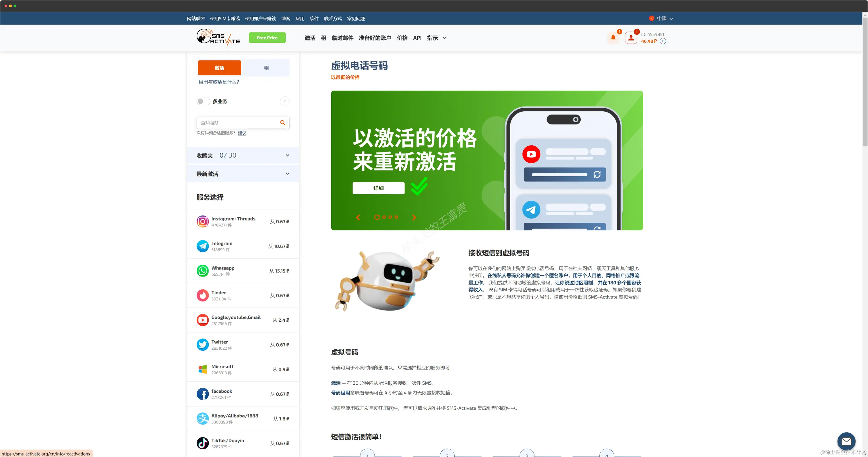The image size is (868, 457).
Task: Click the account balance 46.48 ₽
Action: (649, 41)
